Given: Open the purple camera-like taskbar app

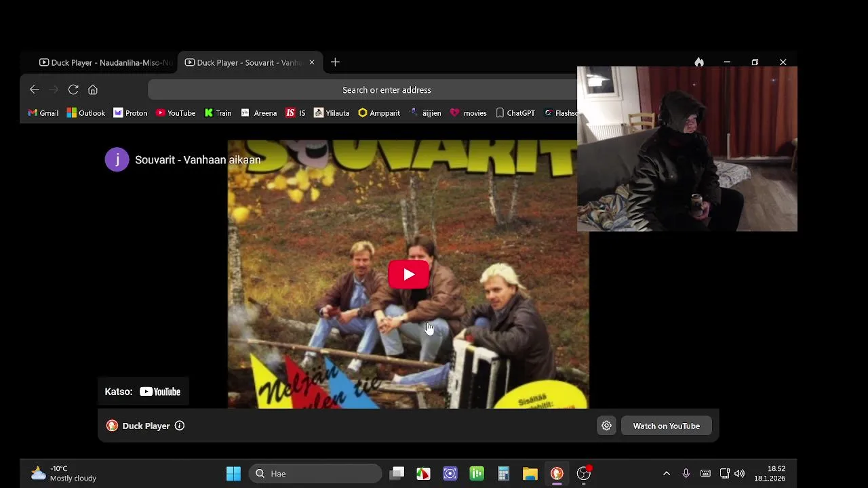Looking at the screenshot, I should tap(450, 474).
